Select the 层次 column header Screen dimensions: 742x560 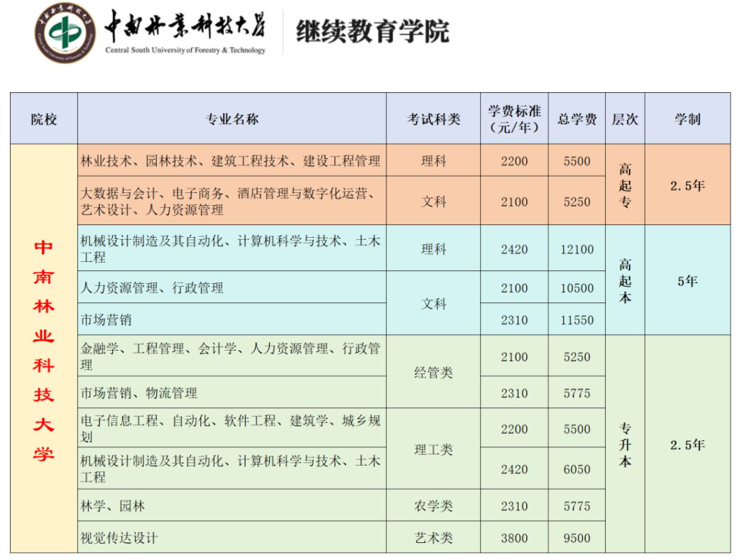[625, 119]
